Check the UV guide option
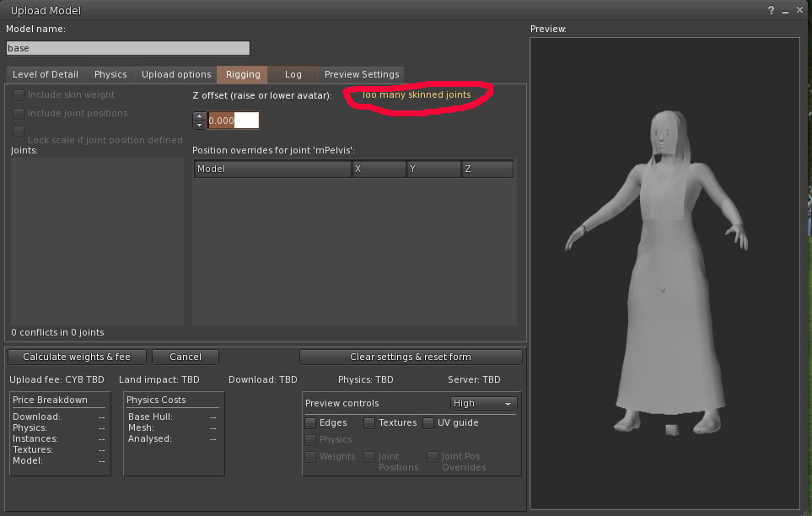 428,422
